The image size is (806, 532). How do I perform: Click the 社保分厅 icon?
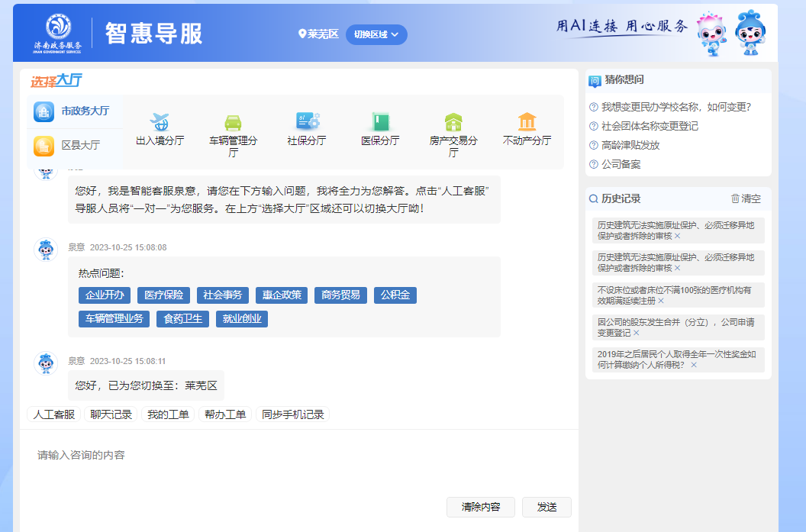307,121
